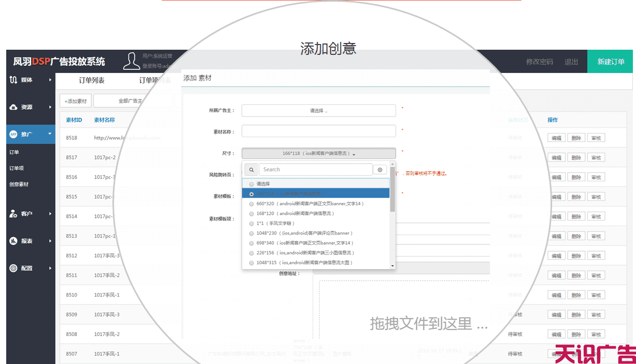Open the 尺寸 166*118 dropdown

coord(319,153)
